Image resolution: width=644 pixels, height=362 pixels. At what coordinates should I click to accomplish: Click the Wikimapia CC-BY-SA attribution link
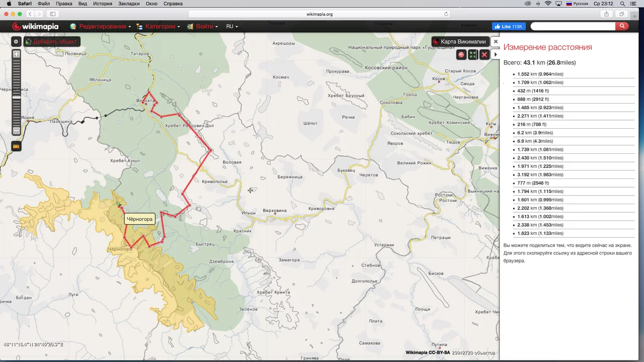(428, 353)
